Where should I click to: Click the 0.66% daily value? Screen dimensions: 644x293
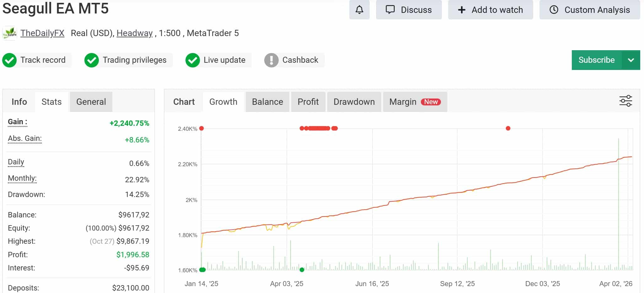[x=139, y=163]
